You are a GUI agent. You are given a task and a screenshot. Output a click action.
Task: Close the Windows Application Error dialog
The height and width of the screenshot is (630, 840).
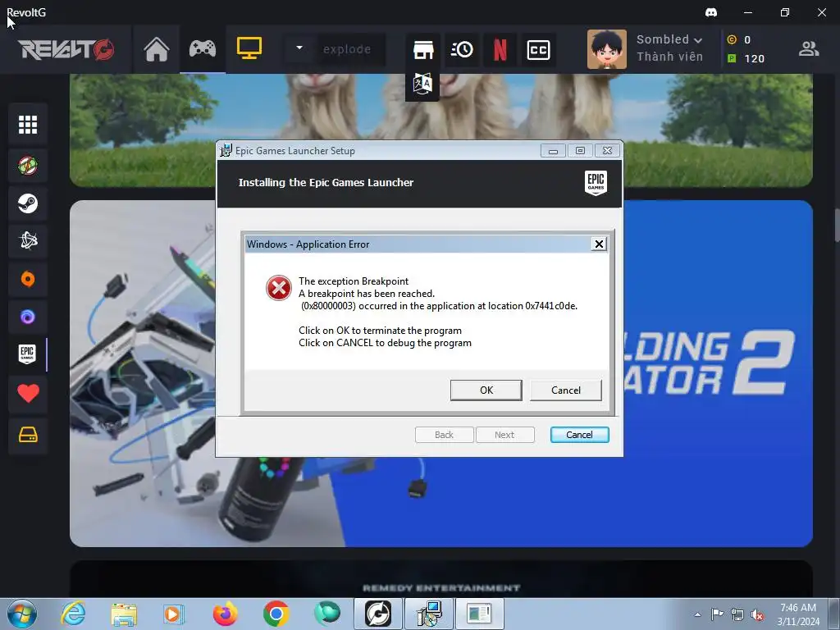pos(598,244)
